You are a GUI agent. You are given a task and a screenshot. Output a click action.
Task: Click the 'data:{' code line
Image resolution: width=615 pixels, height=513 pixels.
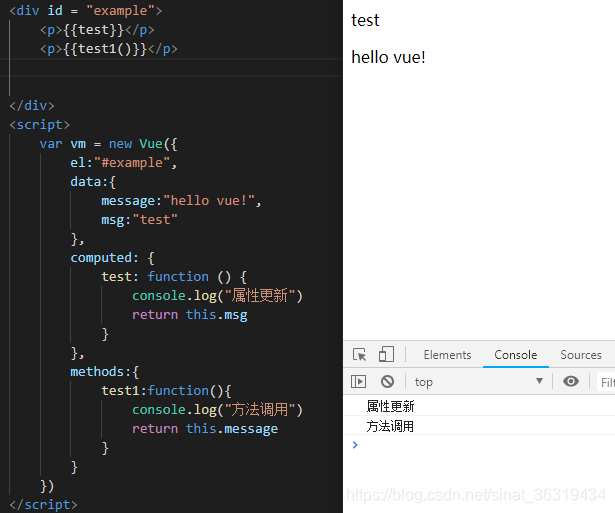(93, 182)
